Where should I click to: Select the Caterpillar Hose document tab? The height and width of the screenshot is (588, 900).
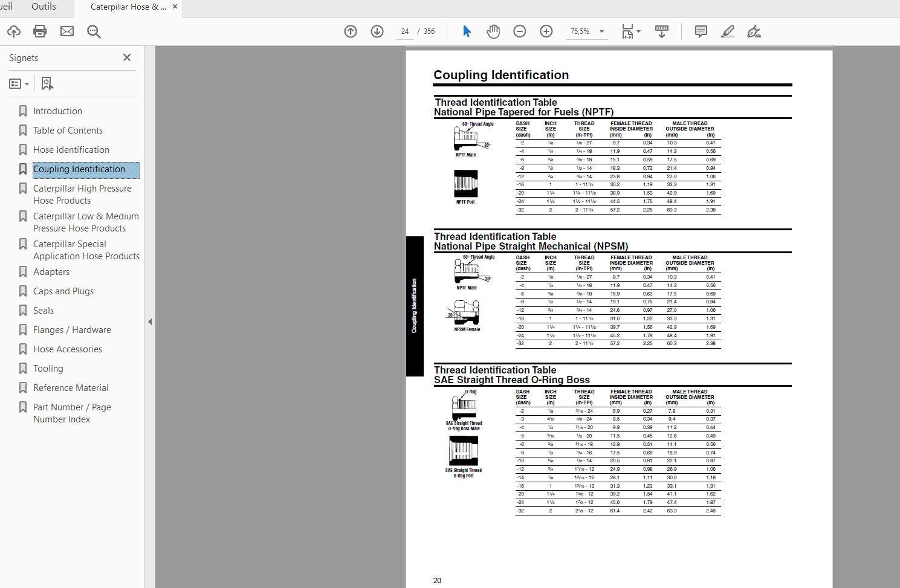coord(128,7)
